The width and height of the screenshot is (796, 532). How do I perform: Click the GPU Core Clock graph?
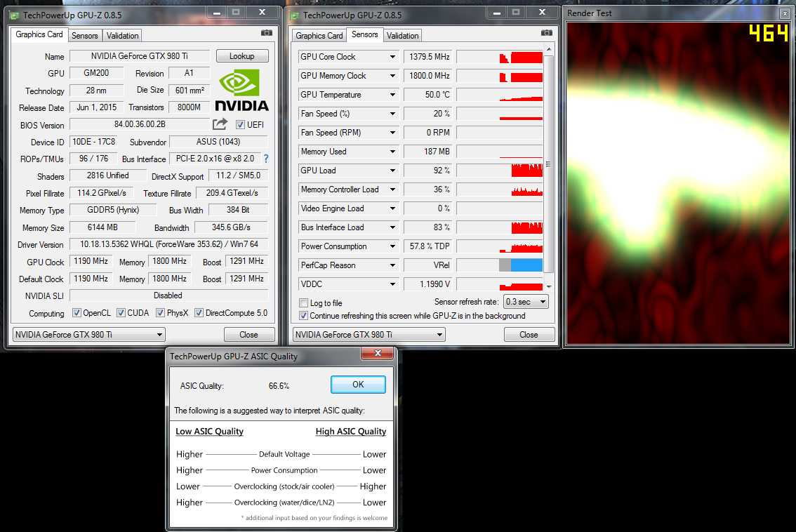[500, 57]
